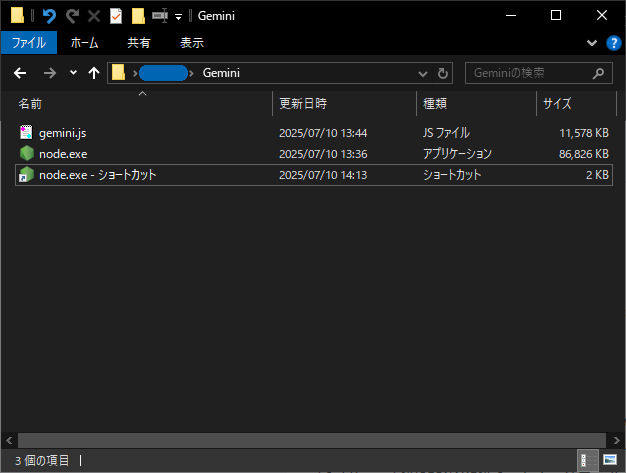Click the Redo icon in quick access toolbar
Image resolution: width=626 pixels, height=473 pixels.
[72, 16]
